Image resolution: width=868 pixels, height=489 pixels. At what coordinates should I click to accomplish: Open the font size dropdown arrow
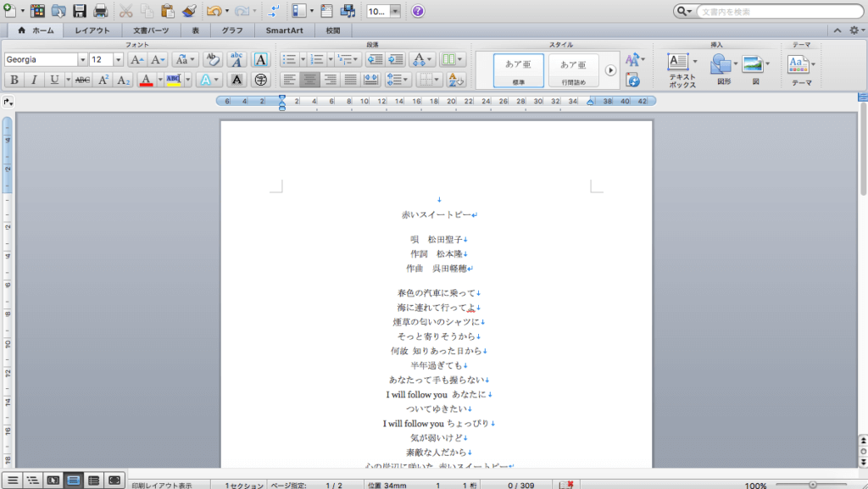click(118, 59)
